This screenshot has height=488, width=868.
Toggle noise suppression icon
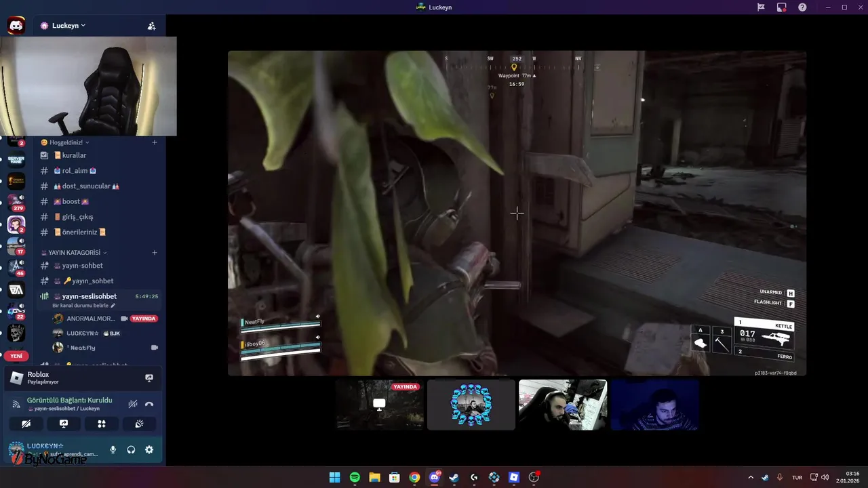coord(133,404)
